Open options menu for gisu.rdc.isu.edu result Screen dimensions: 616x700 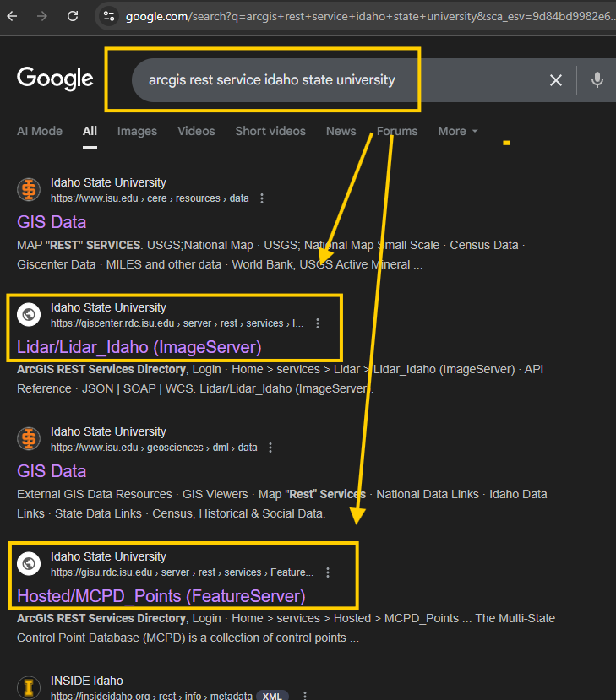coord(328,572)
